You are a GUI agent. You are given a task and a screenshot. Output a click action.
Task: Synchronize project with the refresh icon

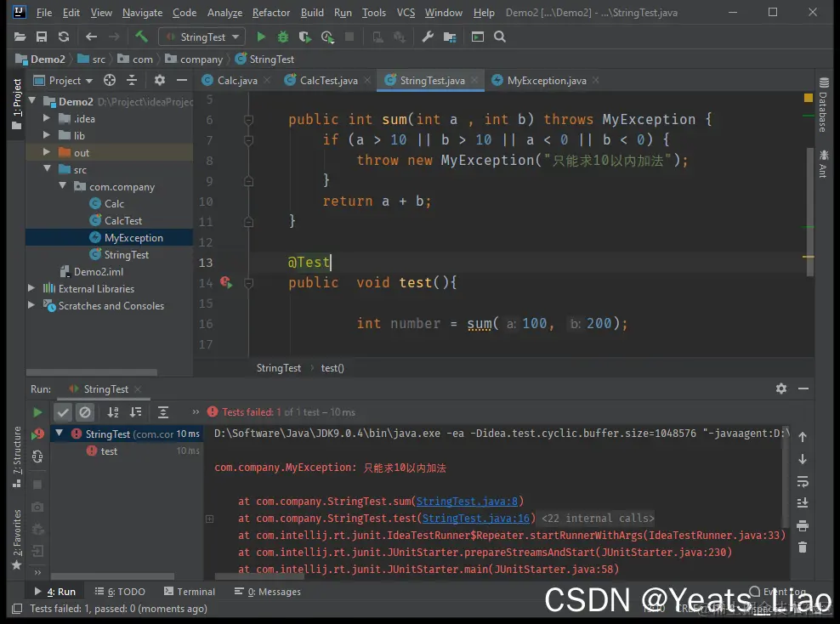[x=64, y=37]
